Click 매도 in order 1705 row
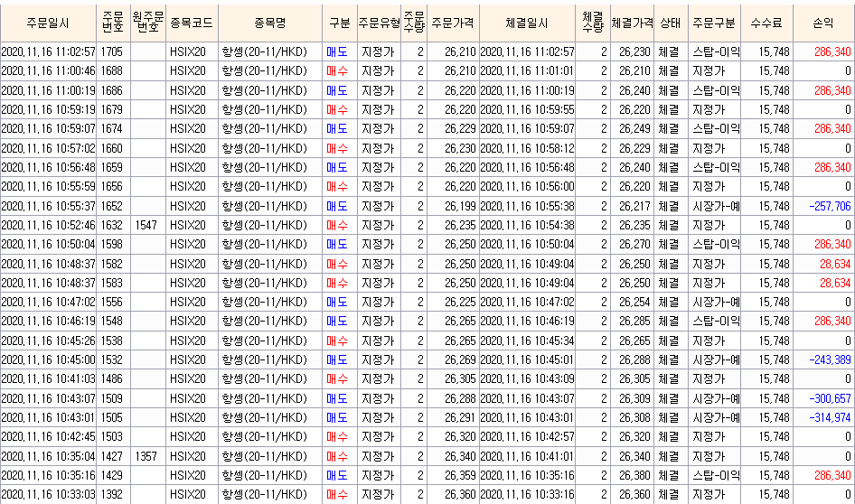The height and width of the screenshot is (504, 855). tap(337, 51)
